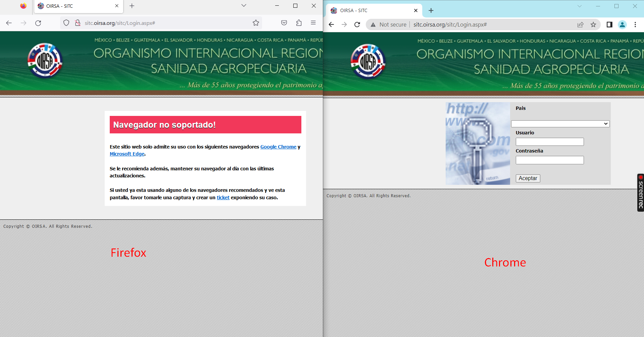Toggle the bookmark star in Chrome

point(593,24)
